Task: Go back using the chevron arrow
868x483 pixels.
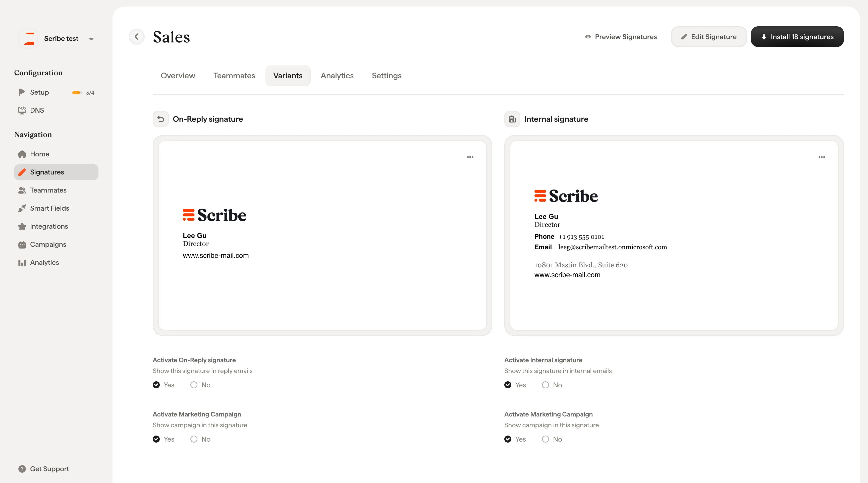Action: pyautogui.click(x=136, y=37)
